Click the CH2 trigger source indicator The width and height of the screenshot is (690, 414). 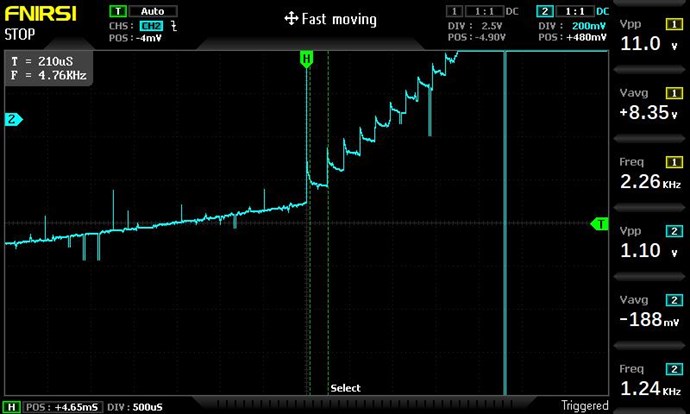[x=149, y=25]
